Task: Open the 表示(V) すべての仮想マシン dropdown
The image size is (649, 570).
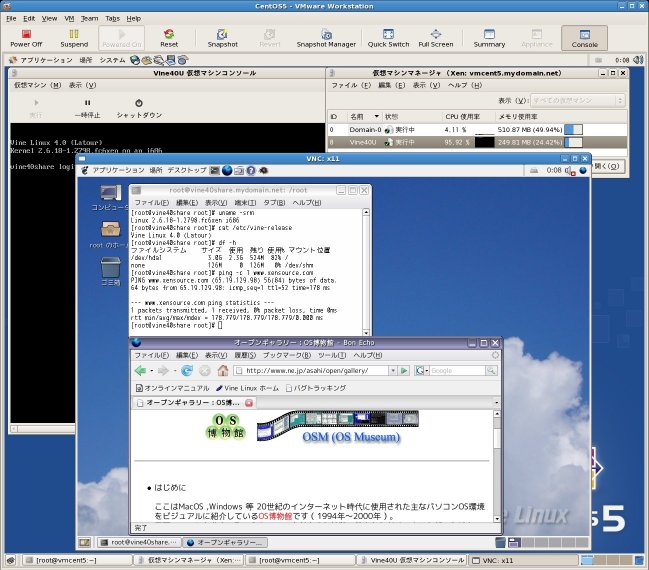Action: pyautogui.click(x=577, y=100)
